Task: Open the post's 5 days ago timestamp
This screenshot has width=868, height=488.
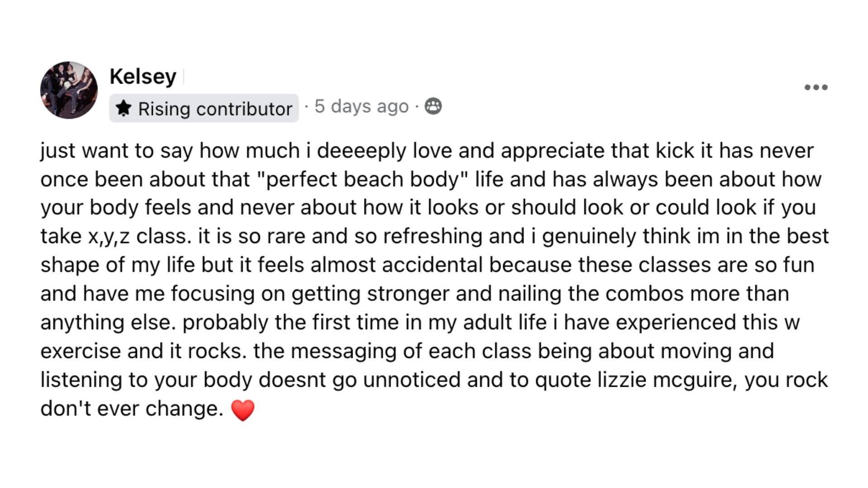Action: coord(361,106)
